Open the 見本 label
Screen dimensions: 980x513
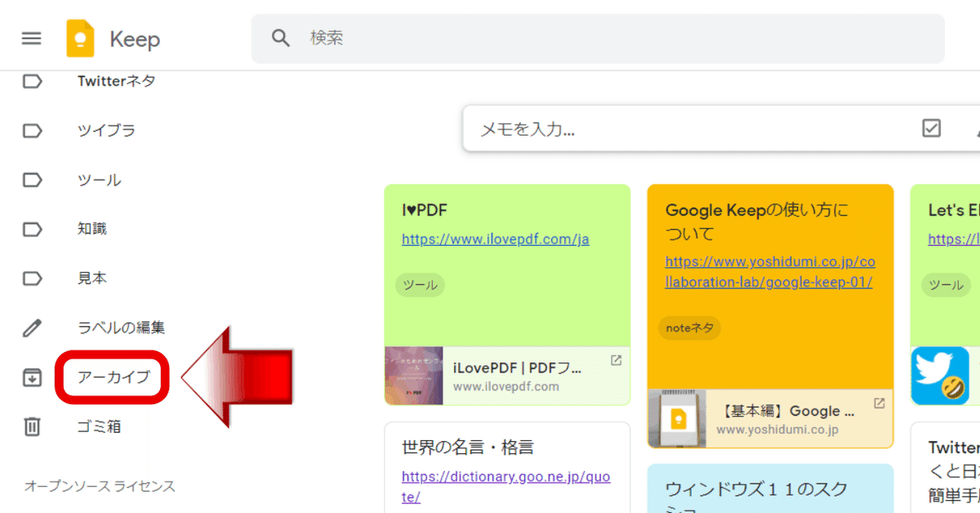(92, 279)
